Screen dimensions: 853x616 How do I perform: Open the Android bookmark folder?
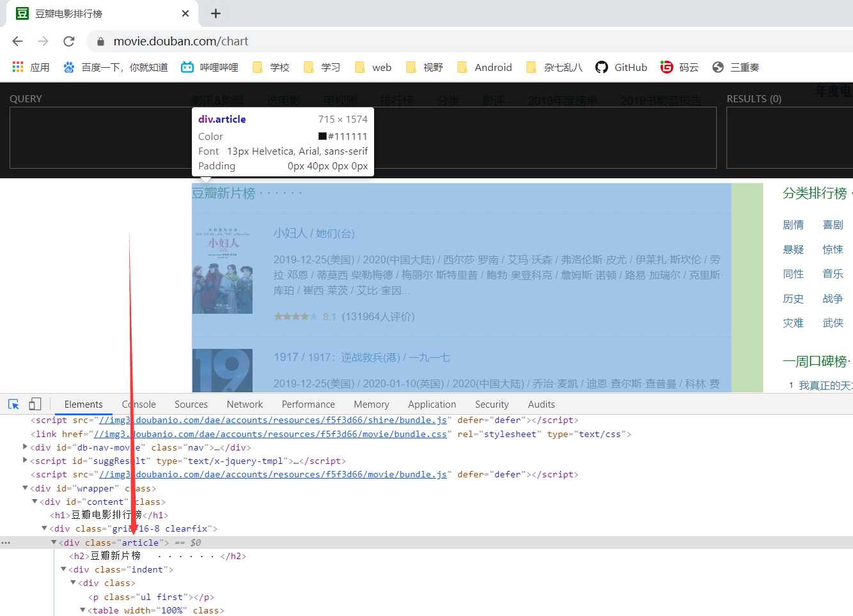point(485,67)
